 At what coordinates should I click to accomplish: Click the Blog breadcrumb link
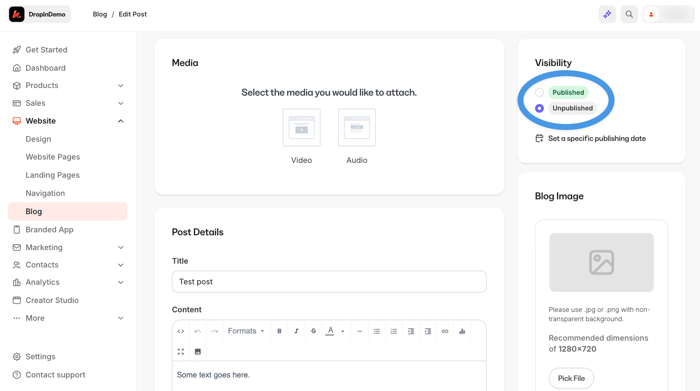point(100,14)
